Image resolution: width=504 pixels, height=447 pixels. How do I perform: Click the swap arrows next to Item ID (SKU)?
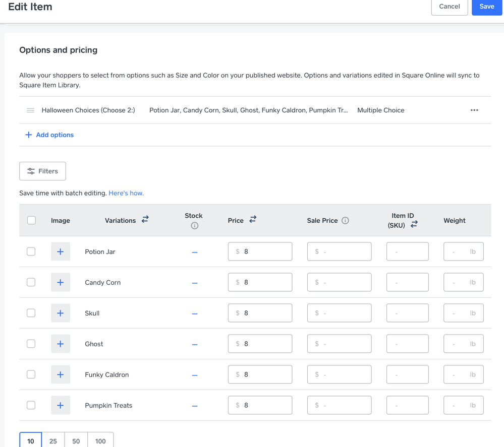click(414, 224)
